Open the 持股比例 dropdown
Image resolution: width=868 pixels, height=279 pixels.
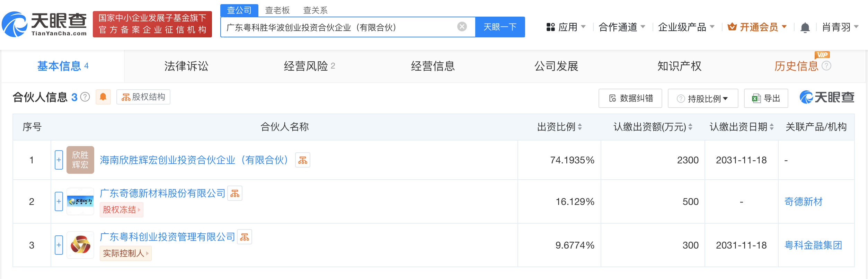pos(703,98)
